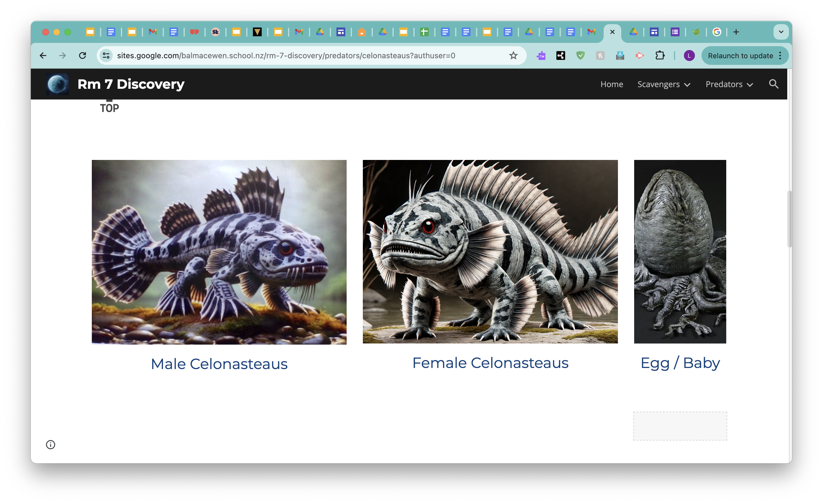Bookmark this page with the star icon
This screenshot has width=823, height=504.
click(513, 56)
